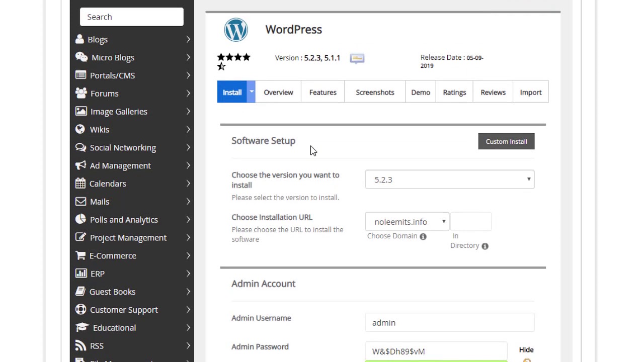Switch to the Install tab
Image resolution: width=644 pixels, height=362 pixels.
pos(232,92)
